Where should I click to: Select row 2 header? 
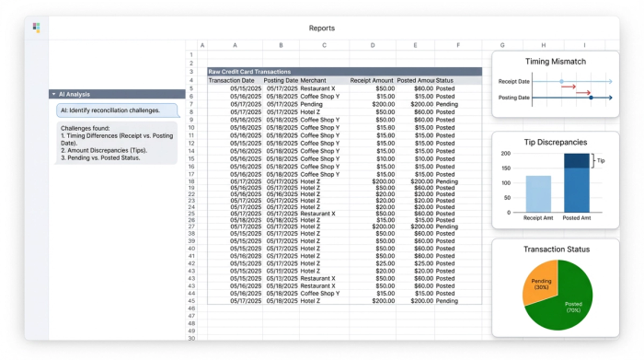pos(191,64)
